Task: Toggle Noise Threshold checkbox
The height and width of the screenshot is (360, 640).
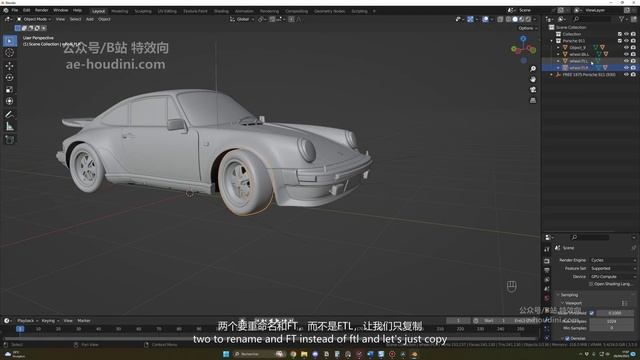Action: pos(591,313)
